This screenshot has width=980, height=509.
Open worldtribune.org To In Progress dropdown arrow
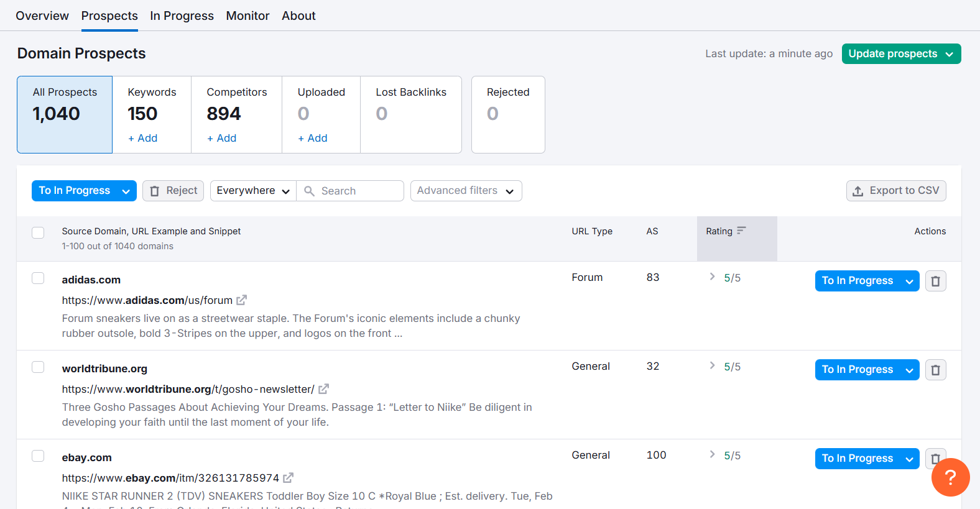[909, 370]
